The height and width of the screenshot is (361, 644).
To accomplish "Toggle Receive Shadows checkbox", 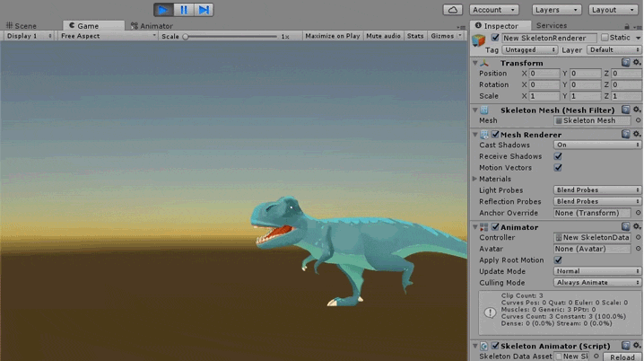I will [x=558, y=156].
